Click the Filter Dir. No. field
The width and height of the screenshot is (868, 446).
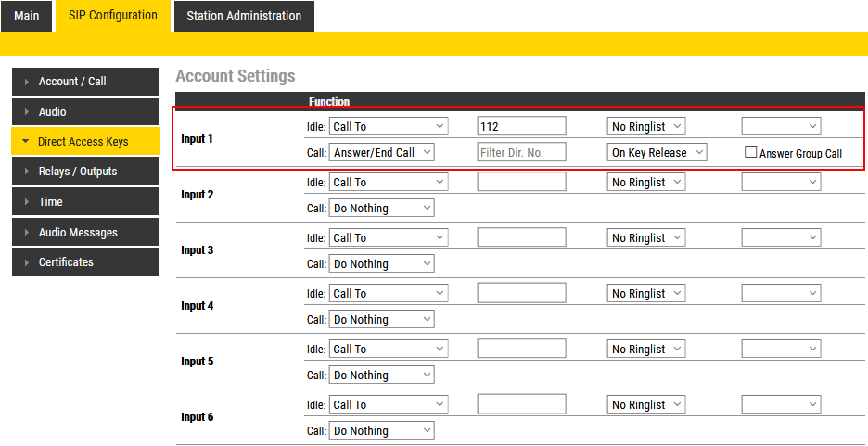[x=521, y=152]
